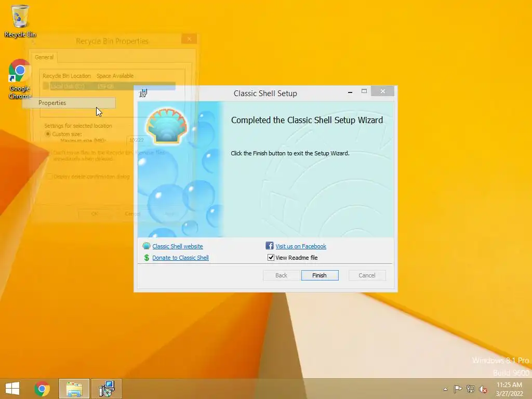The image size is (532, 399).
Task: Click the Facebook logo icon
Action: point(270,246)
